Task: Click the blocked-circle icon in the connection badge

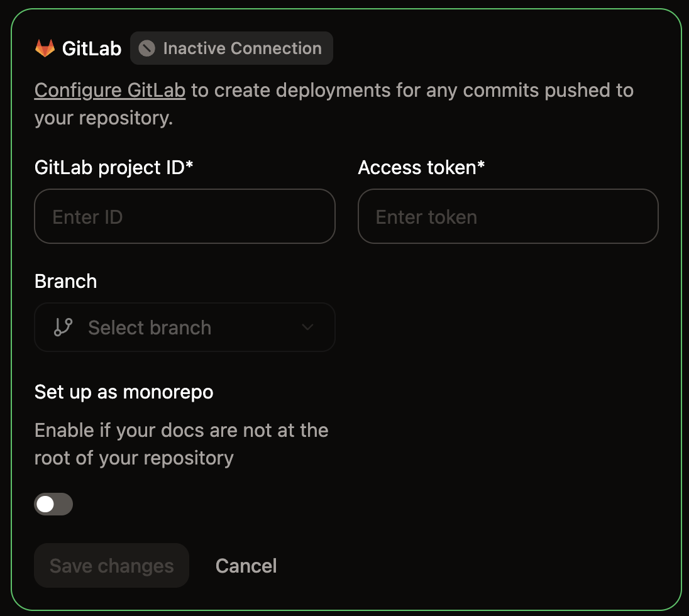Action: click(x=146, y=48)
